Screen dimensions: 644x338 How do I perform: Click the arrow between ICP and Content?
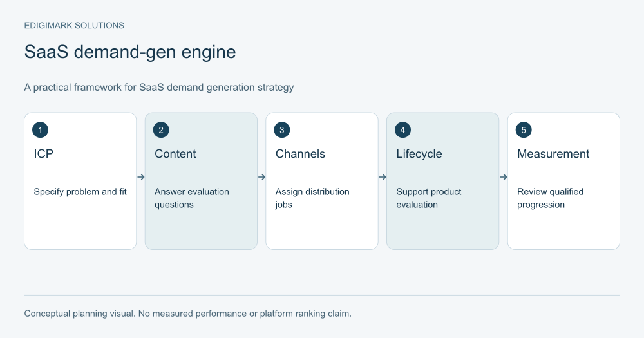[x=141, y=177]
